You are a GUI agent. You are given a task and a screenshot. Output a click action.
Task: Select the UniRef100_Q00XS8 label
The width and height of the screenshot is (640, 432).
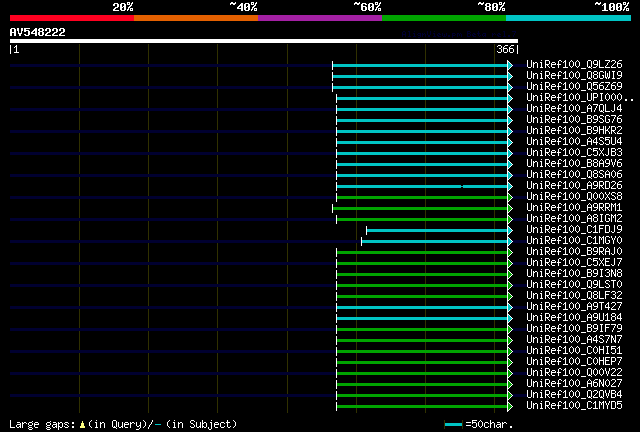coord(574,196)
